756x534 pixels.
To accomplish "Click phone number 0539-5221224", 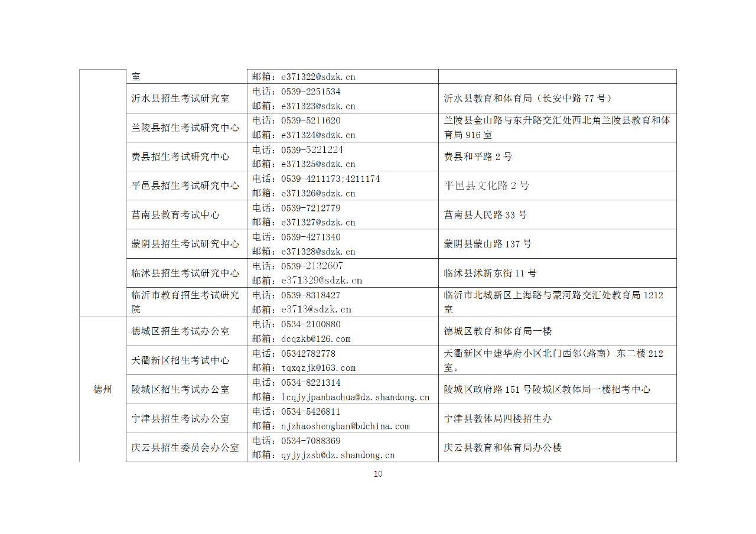I will pyautogui.click(x=312, y=149).
